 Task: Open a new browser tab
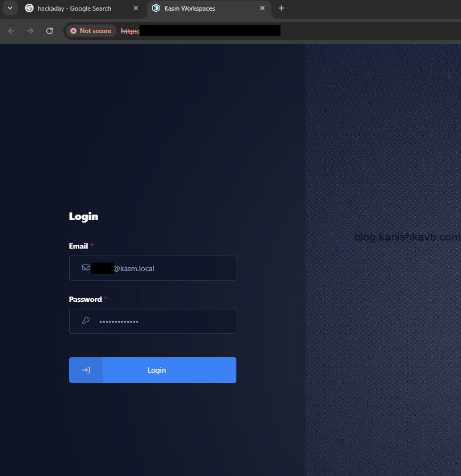282,8
